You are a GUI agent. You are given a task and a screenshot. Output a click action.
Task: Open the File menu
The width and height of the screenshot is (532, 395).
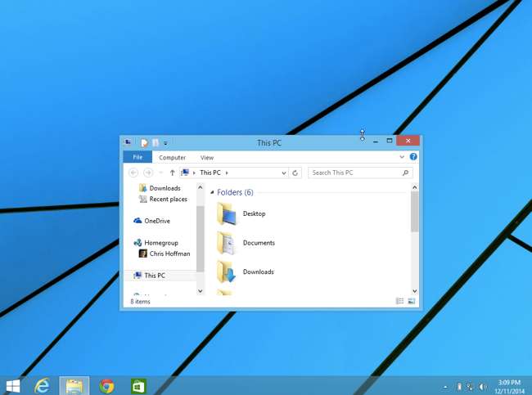(138, 157)
